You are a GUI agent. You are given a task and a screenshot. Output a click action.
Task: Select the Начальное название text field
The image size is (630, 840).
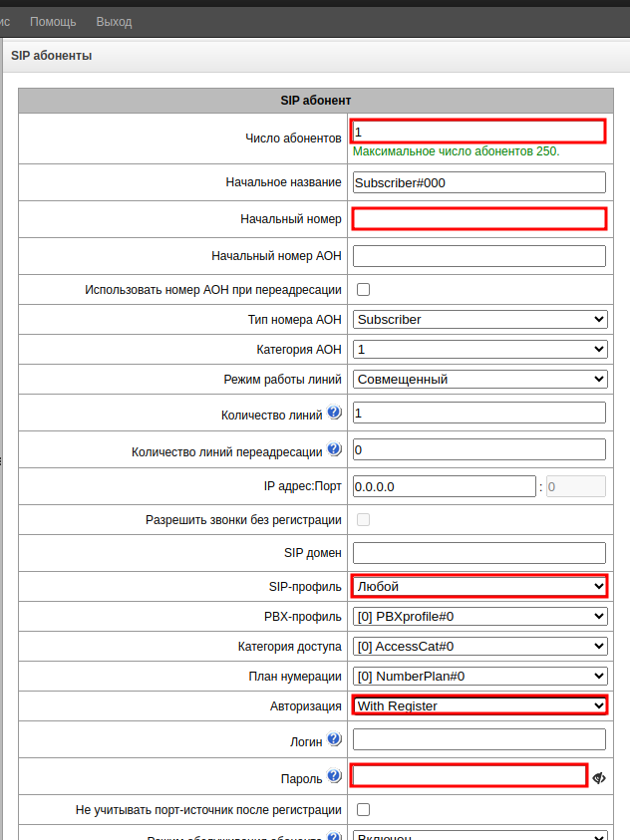478,183
